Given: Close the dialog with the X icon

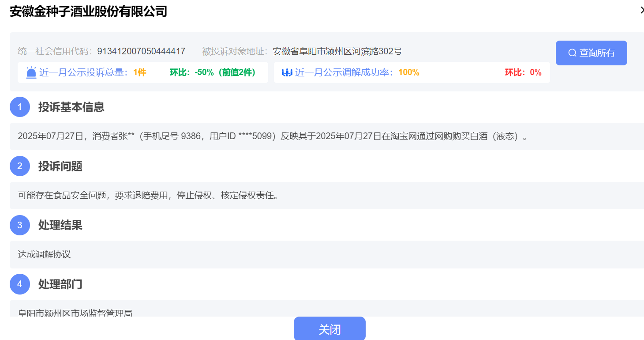Looking at the screenshot, I should click(642, 10).
